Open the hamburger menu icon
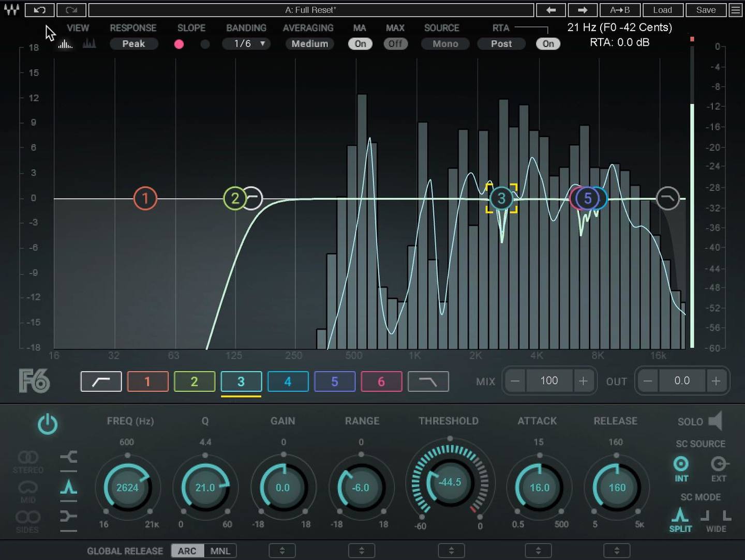This screenshot has height=560, width=745. click(x=735, y=10)
